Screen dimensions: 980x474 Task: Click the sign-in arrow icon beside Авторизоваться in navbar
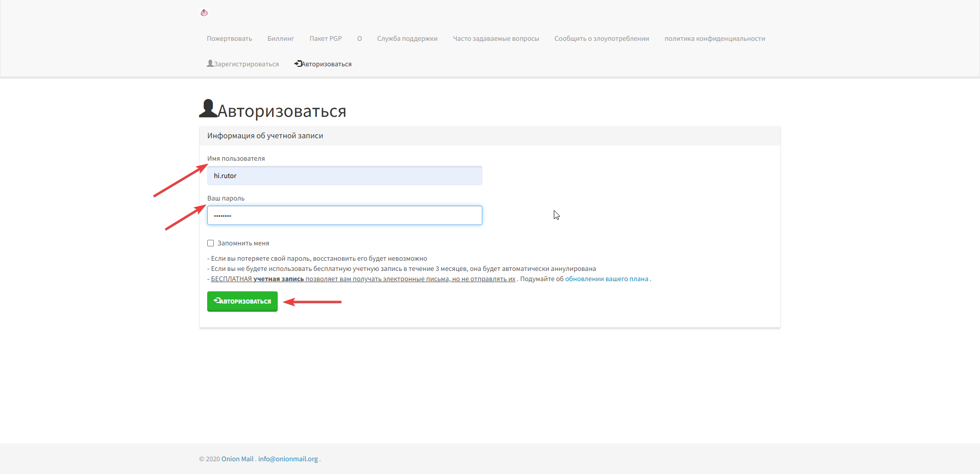(x=298, y=64)
